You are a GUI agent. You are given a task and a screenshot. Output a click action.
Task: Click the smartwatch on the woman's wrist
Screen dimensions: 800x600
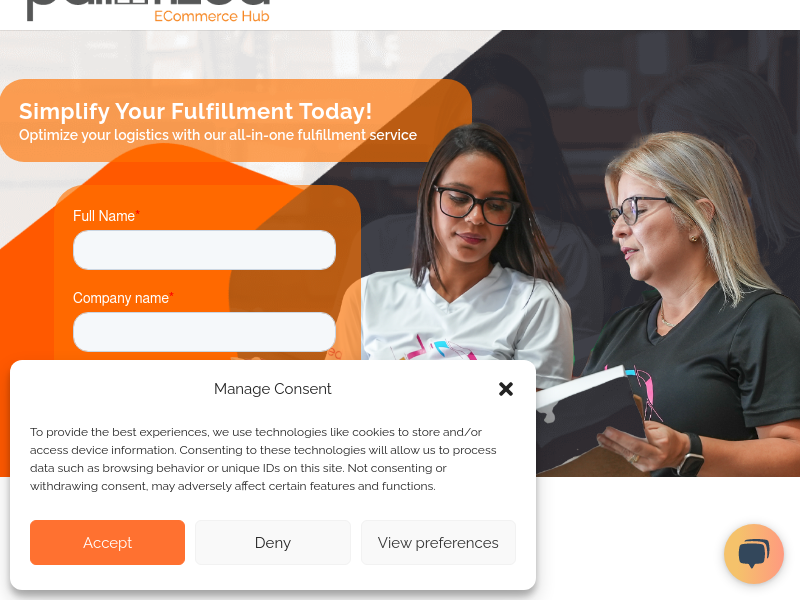click(691, 455)
